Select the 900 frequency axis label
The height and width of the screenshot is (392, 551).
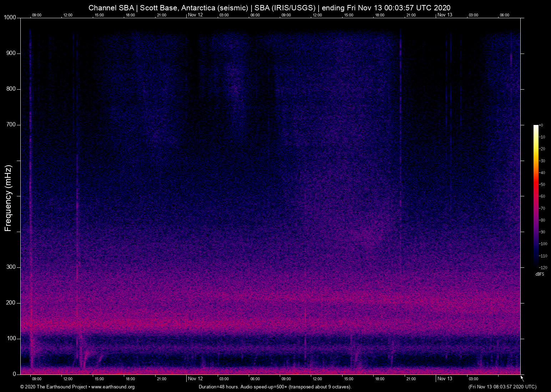11,53
